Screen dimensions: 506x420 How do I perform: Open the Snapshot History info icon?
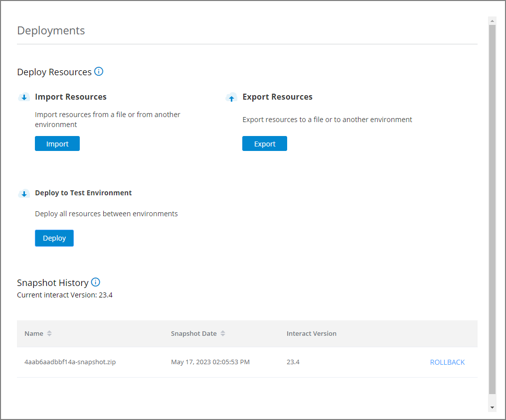pos(96,282)
